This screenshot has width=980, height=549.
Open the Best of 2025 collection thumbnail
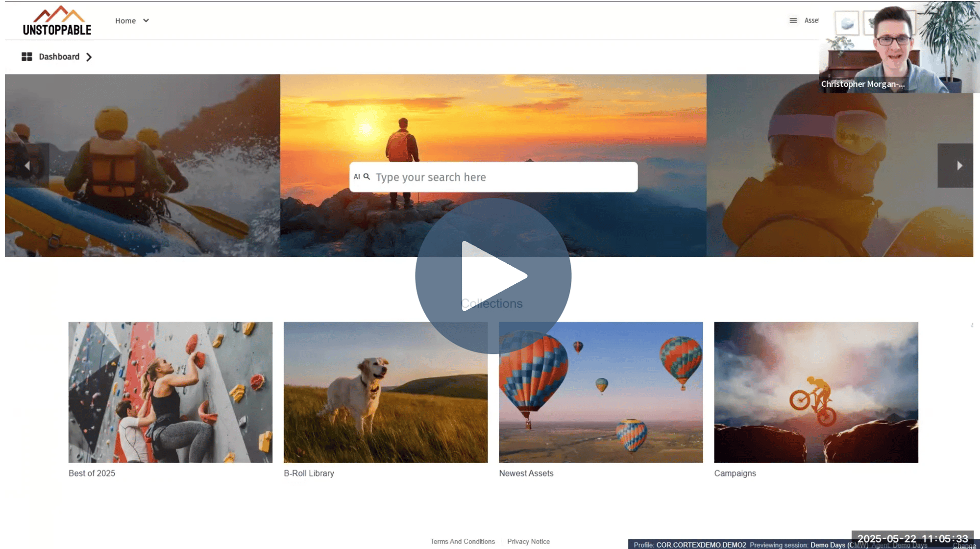171,392
